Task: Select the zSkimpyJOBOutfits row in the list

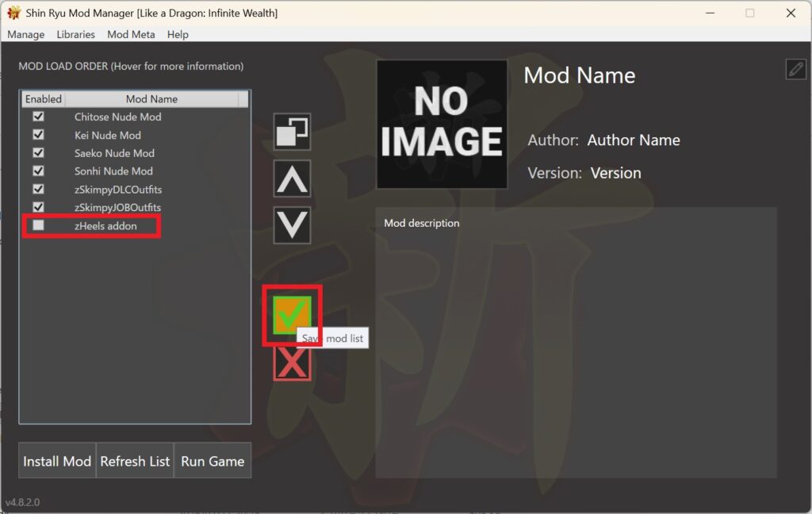Action: 117,208
